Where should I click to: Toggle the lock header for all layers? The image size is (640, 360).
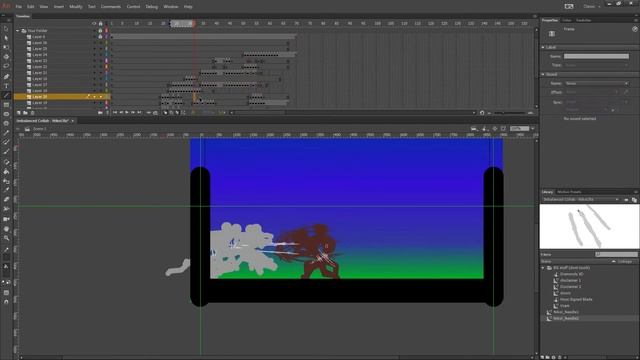point(100,23)
